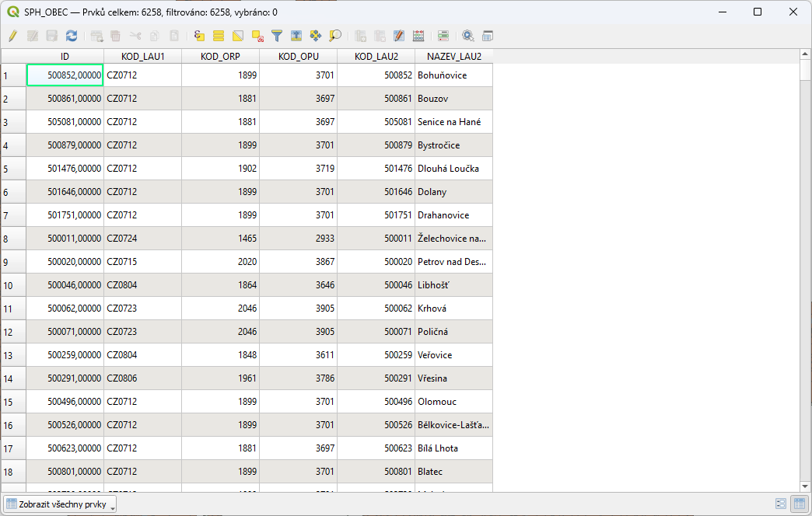Dock the attribute table window

[488, 36]
